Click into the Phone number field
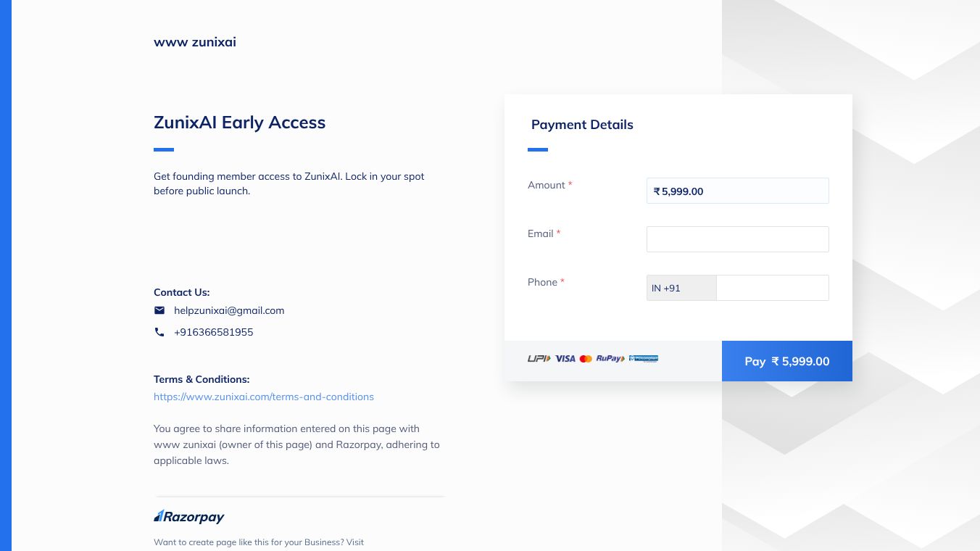The image size is (980, 551). pyautogui.click(x=772, y=288)
